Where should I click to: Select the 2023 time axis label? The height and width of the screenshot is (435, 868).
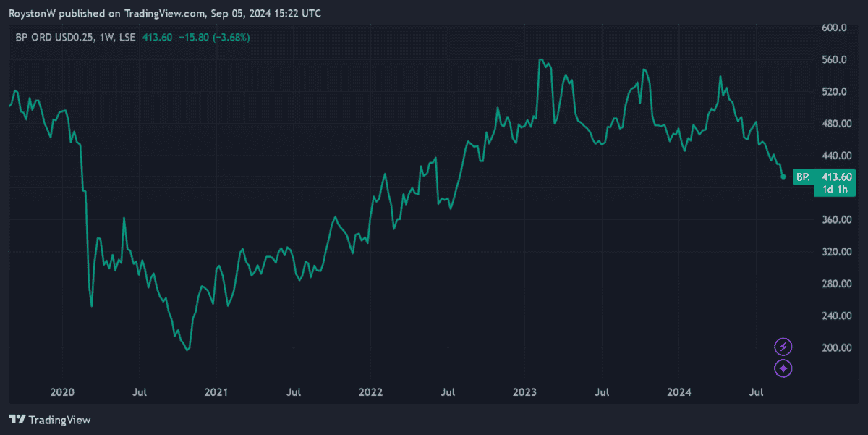click(524, 392)
